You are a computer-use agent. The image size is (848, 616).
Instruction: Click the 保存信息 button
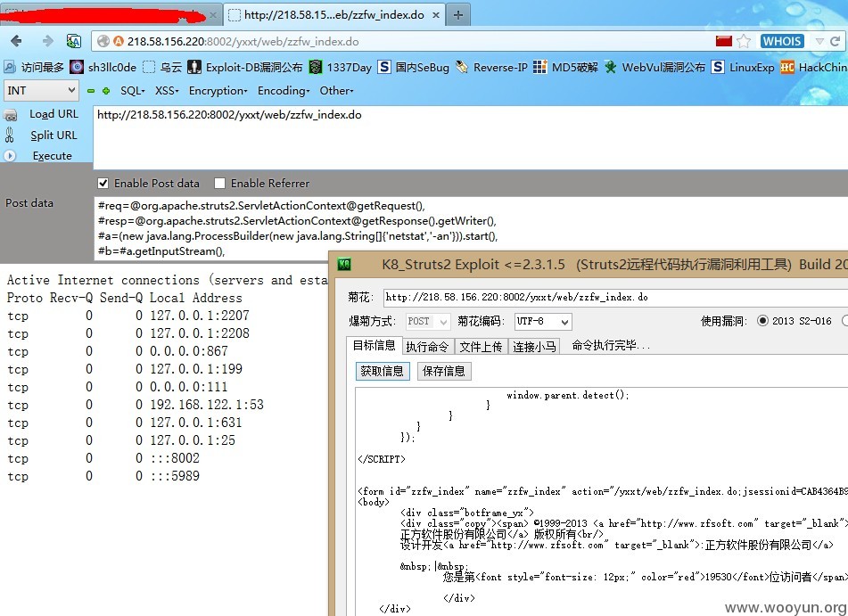pyautogui.click(x=444, y=371)
